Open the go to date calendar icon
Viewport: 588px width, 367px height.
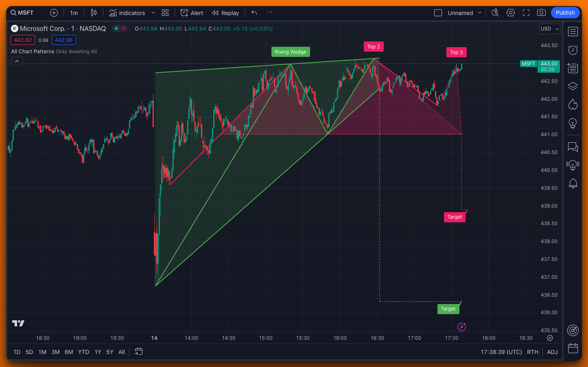tap(139, 352)
